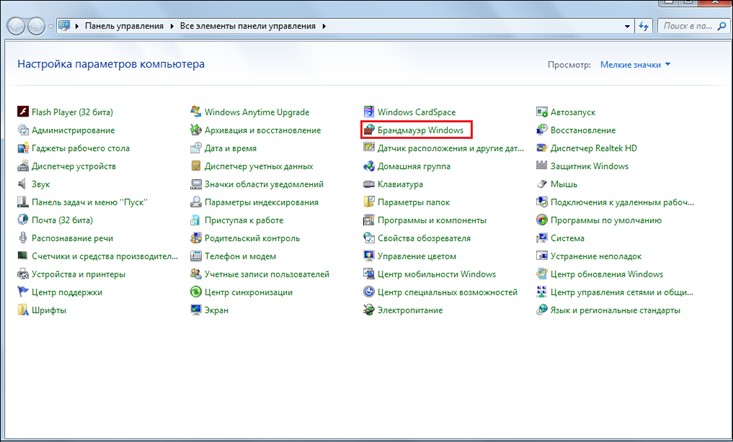Open Панель задач и меню "Пуск" link

pyautogui.click(x=89, y=202)
